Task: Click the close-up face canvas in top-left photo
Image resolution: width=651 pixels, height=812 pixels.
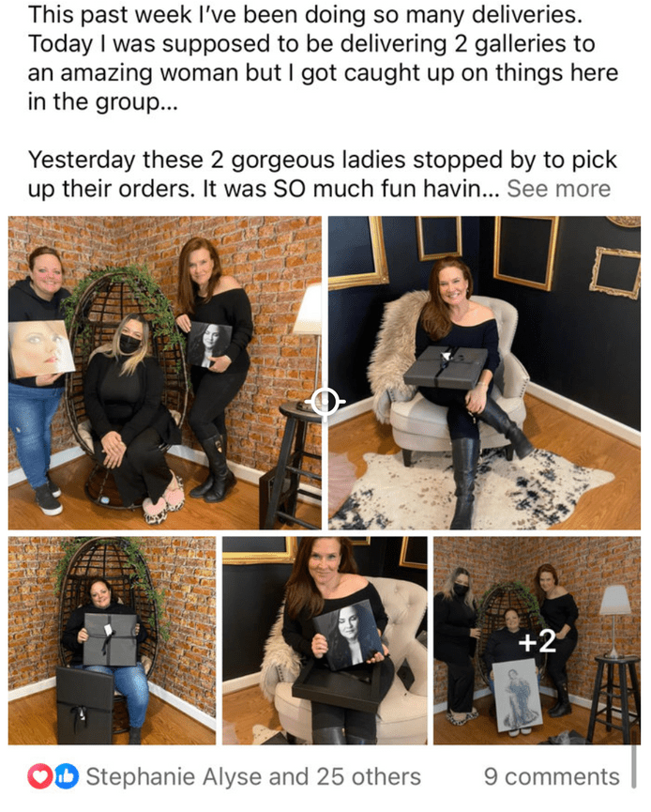Action: pyautogui.click(x=41, y=348)
